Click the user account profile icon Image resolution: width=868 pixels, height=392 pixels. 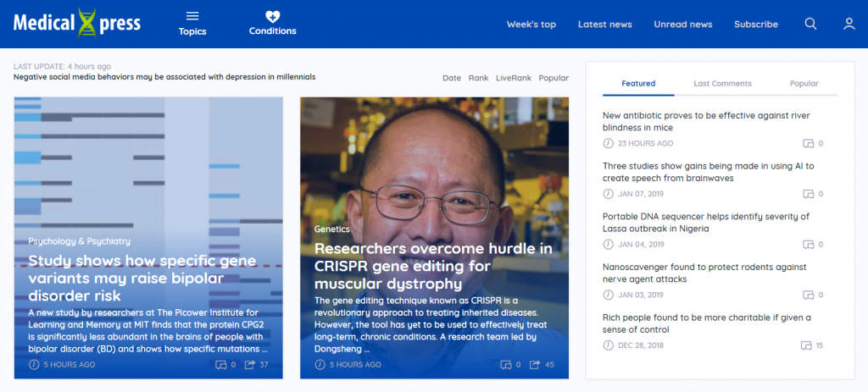[849, 24]
